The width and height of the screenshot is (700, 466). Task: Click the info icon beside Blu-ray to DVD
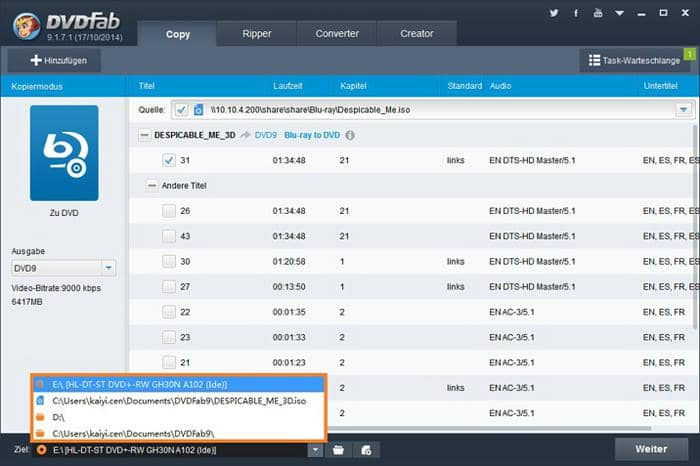coord(350,135)
